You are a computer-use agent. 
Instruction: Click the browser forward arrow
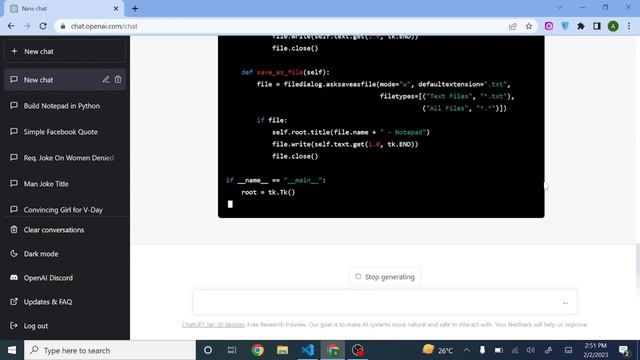pyautogui.click(x=27, y=26)
